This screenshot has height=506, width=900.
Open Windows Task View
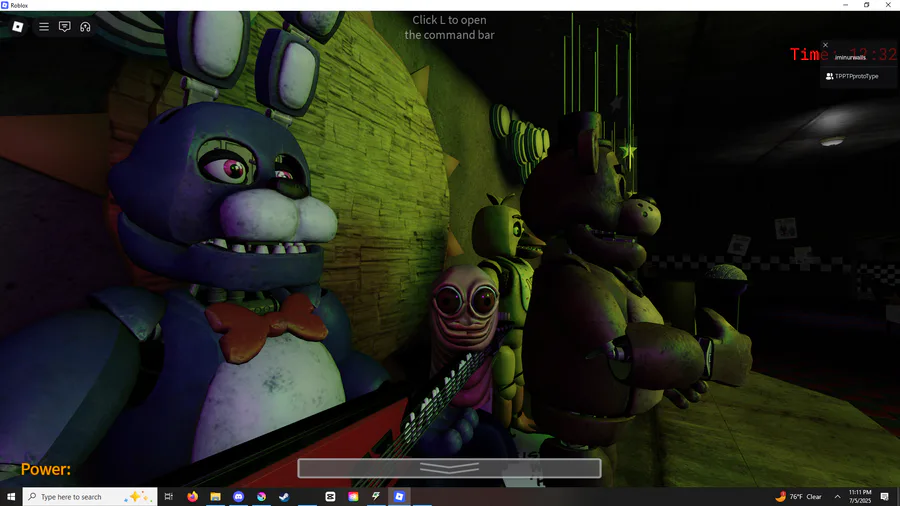tap(168, 496)
